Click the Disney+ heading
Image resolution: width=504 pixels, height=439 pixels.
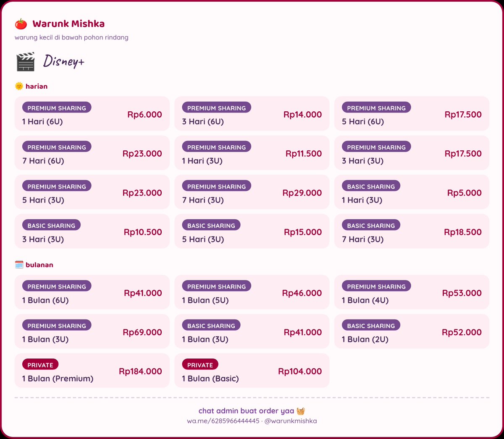tap(64, 62)
